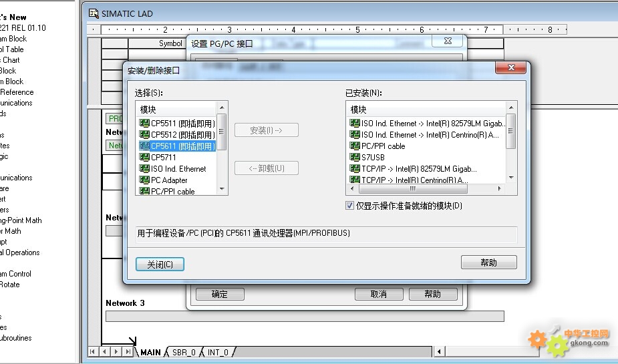Click the installed list horizontal scrollbar thumb
The width and height of the screenshot is (618, 364).
point(412,189)
